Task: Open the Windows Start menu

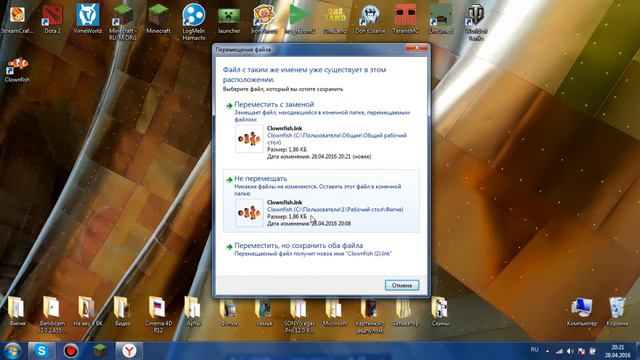Action: pos(12,351)
